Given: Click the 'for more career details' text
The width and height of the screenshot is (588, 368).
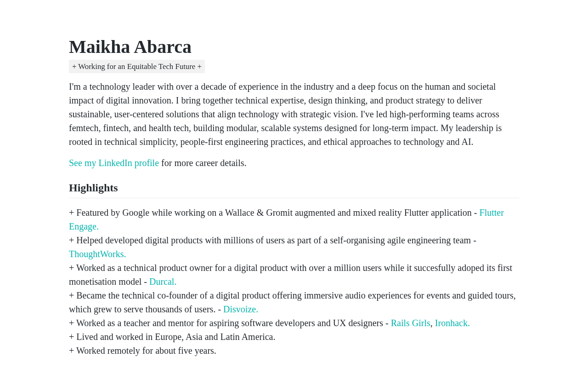Looking at the screenshot, I should (x=204, y=163).
